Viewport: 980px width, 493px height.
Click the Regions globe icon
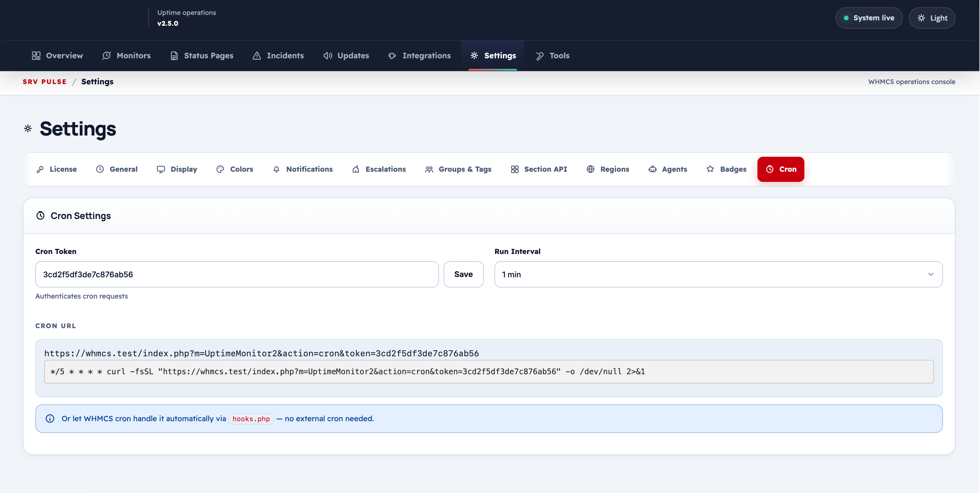pyautogui.click(x=591, y=169)
